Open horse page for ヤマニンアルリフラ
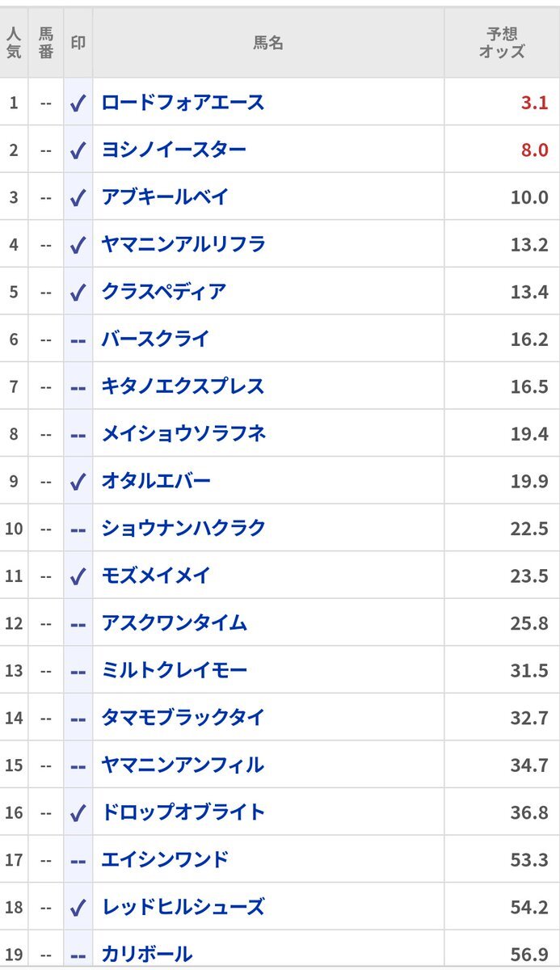 pyautogui.click(x=183, y=244)
